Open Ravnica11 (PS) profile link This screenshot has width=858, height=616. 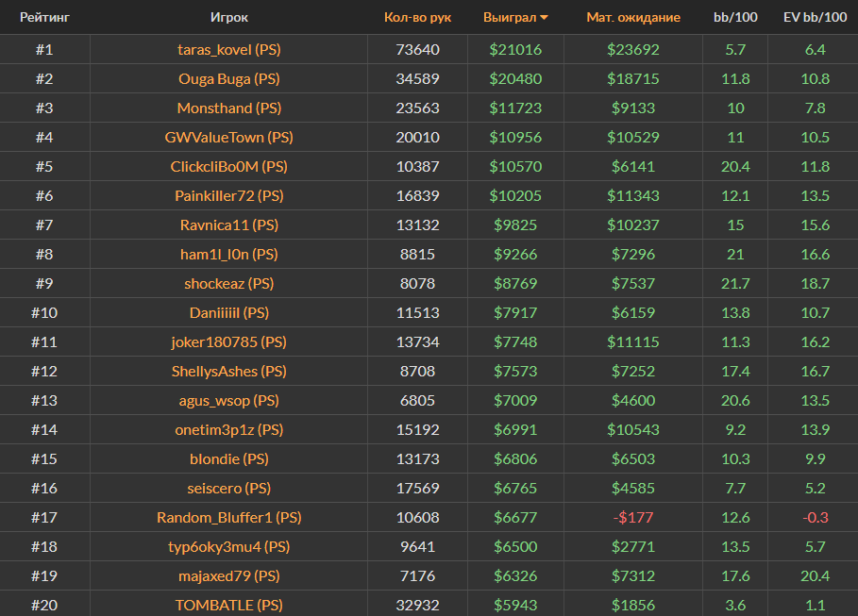[x=228, y=225]
